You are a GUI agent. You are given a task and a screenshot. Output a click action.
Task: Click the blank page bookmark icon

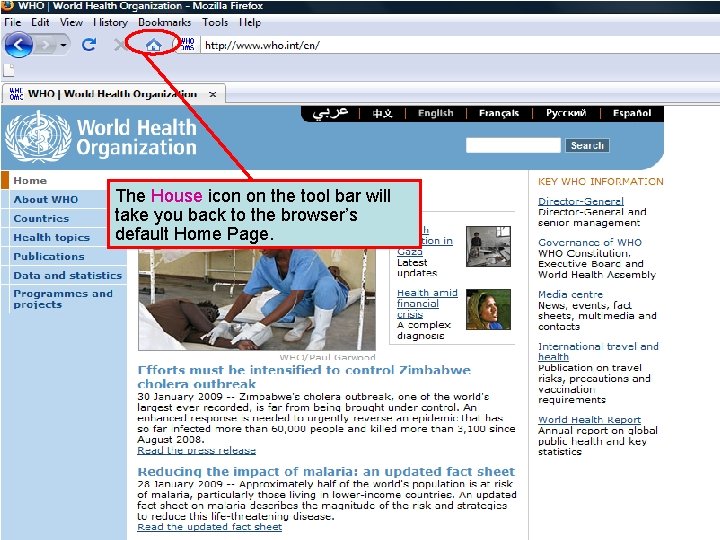[9, 70]
